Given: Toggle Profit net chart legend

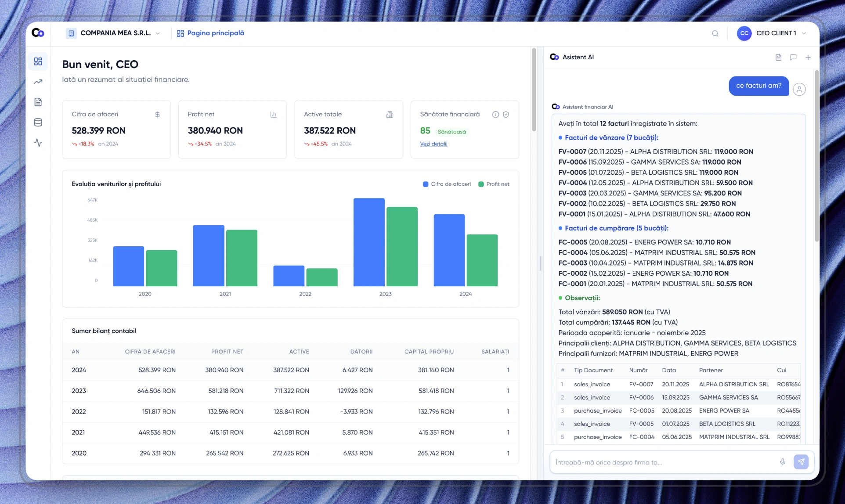Looking at the screenshot, I should click(494, 184).
